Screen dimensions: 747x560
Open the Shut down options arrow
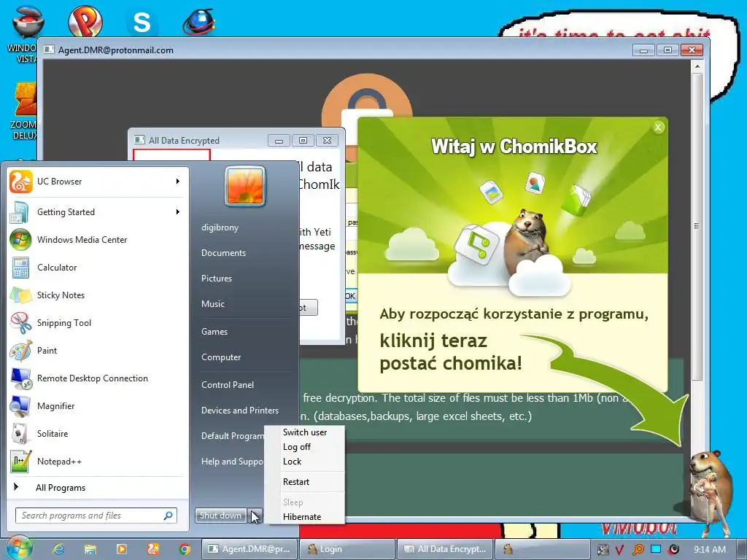[256, 516]
